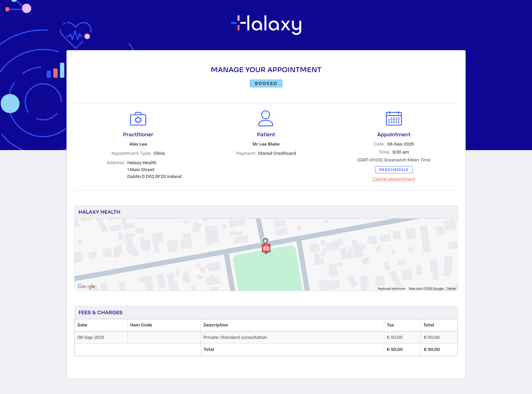Click the Patient section heading
The width and height of the screenshot is (532, 394).
click(x=266, y=134)
